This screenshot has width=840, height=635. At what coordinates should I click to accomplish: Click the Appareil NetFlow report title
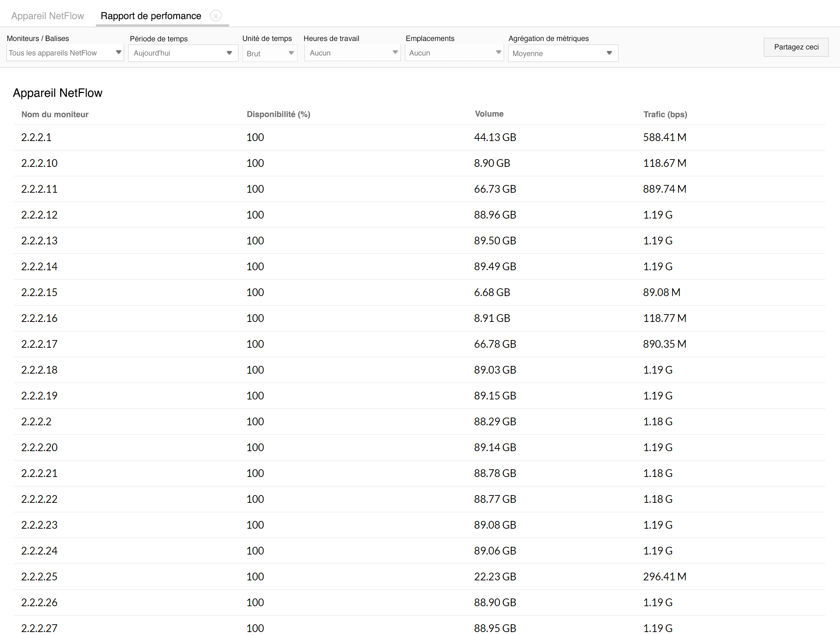pyautogui.click(x=58, y=93)
